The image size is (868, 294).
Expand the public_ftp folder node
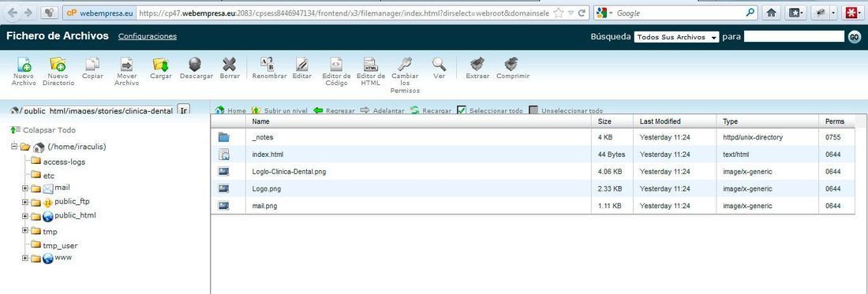click(25, 203)
